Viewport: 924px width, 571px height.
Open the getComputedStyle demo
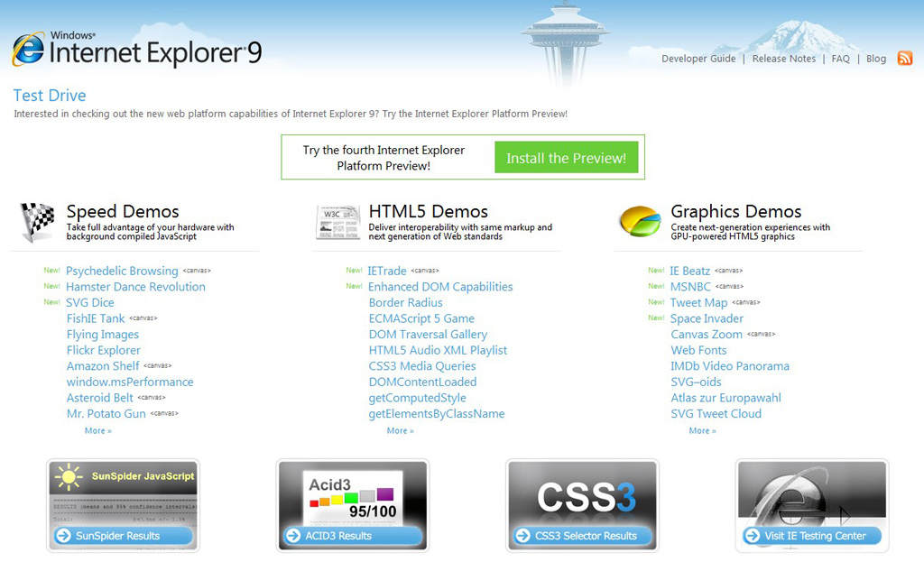point(417,398)
